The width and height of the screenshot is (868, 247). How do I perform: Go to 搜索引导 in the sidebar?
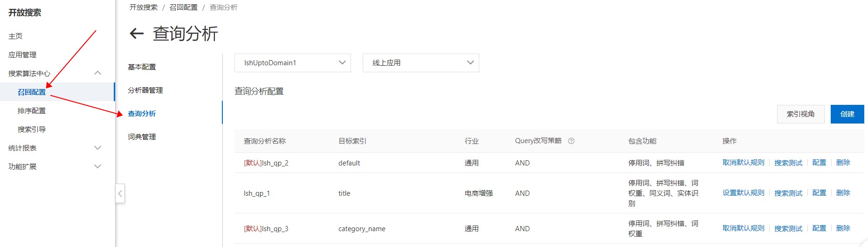pos(32,129)
